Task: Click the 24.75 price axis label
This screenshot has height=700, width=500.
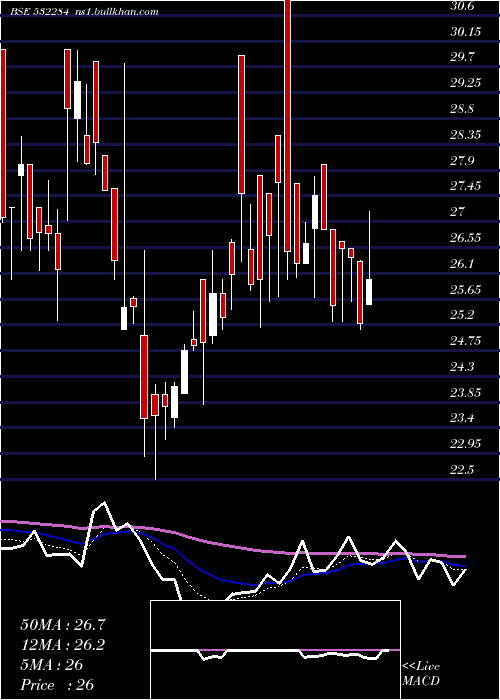Action: (x=465, y=341)
